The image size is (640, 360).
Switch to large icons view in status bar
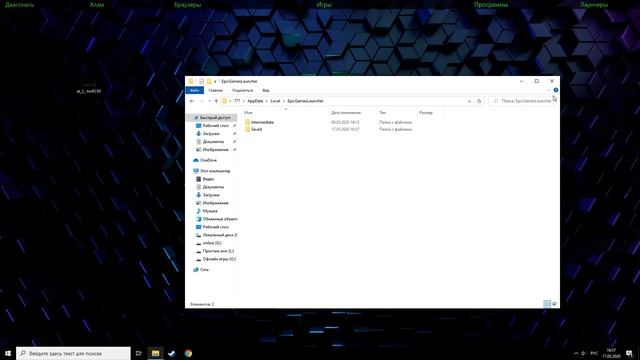555,304
